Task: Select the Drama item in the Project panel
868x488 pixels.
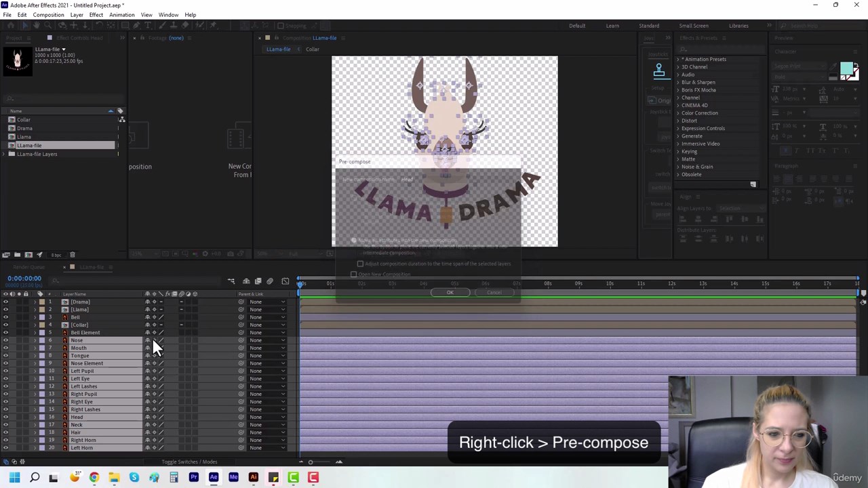Action: [x=24, y=128]
